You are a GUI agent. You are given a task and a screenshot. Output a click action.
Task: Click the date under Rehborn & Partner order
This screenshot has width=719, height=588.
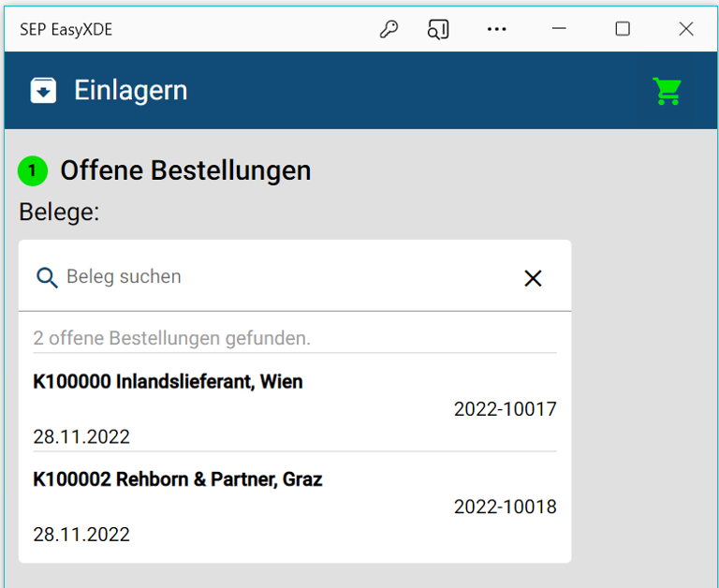[81, 535]
